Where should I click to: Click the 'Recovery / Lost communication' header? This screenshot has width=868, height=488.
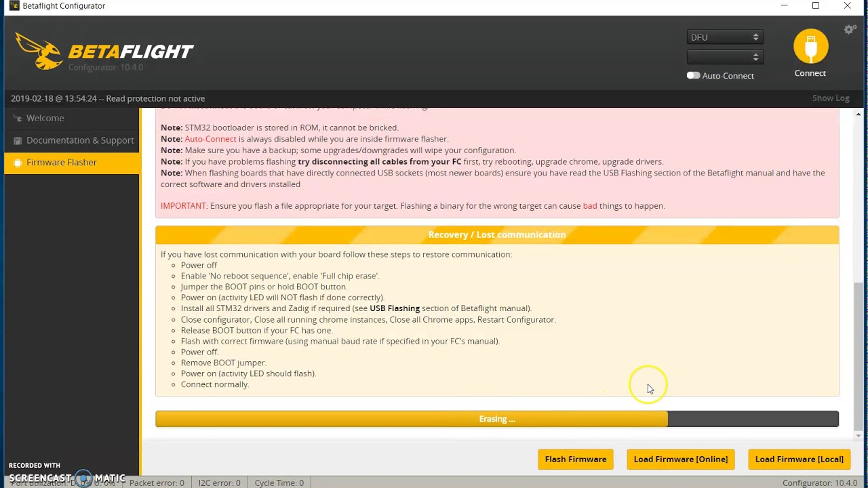tap(497, 235)
